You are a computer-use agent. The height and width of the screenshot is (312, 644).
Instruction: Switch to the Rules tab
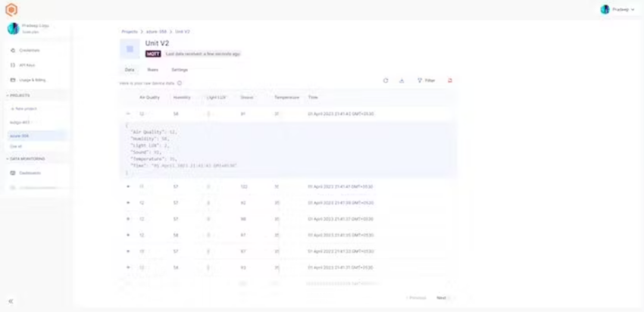pos(152,70)
